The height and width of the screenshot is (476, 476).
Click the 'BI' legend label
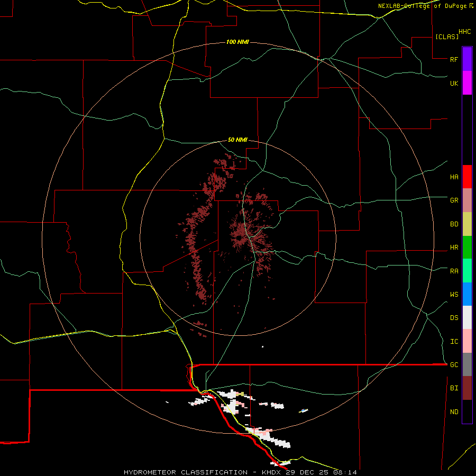point(454,388)
